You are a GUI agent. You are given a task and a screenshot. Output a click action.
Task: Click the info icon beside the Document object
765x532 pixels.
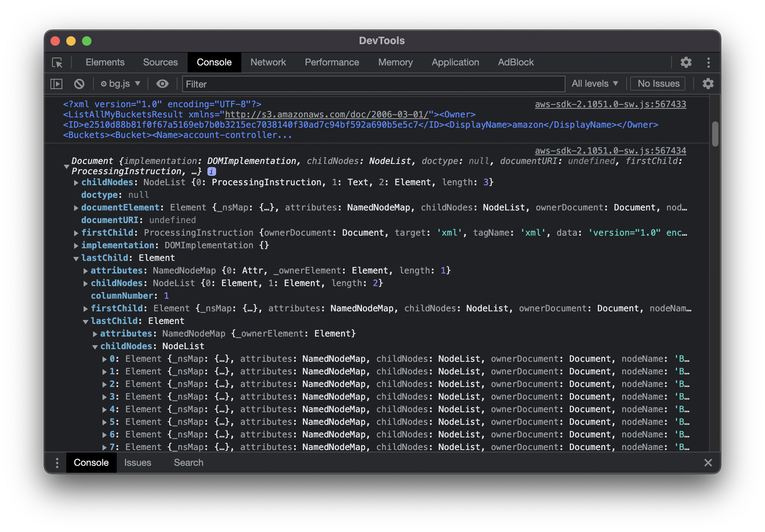(x=211, y=171)
